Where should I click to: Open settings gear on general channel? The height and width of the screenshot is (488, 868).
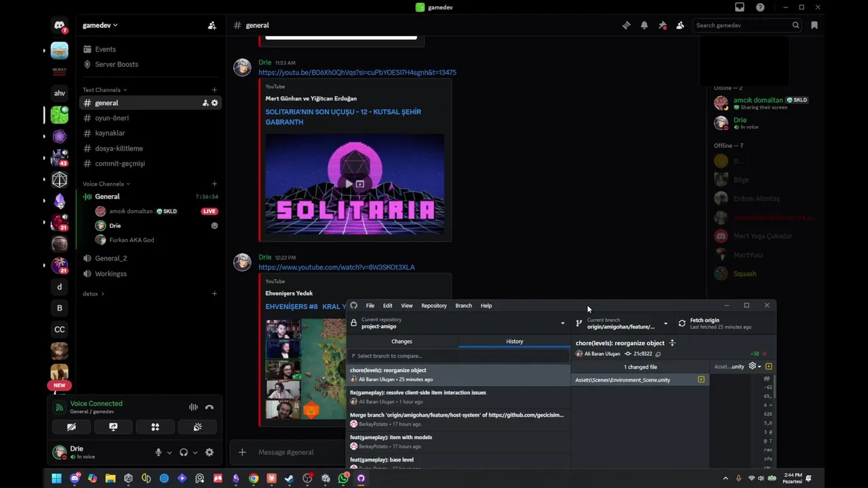point(215,103)
